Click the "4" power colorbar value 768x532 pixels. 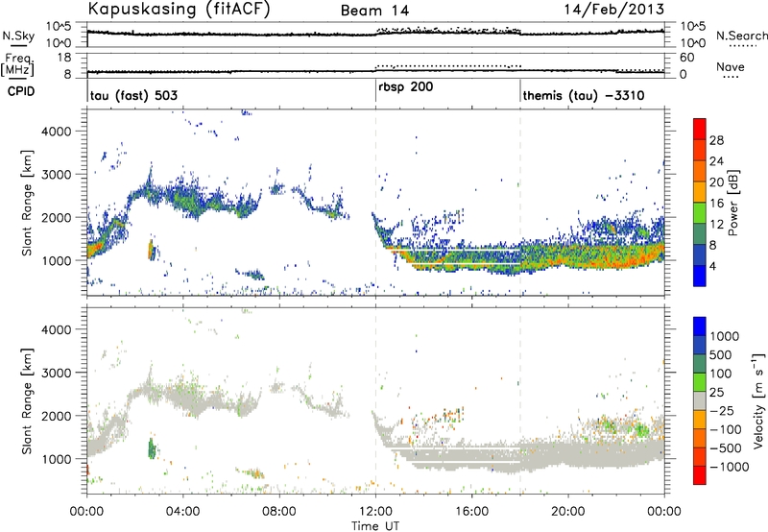tap(713, 266)
